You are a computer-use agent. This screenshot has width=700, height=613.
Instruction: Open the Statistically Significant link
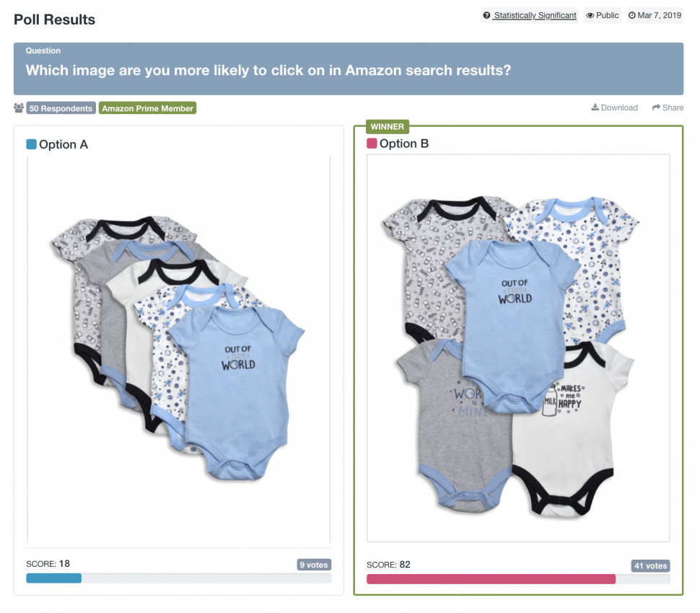point(535,16)
